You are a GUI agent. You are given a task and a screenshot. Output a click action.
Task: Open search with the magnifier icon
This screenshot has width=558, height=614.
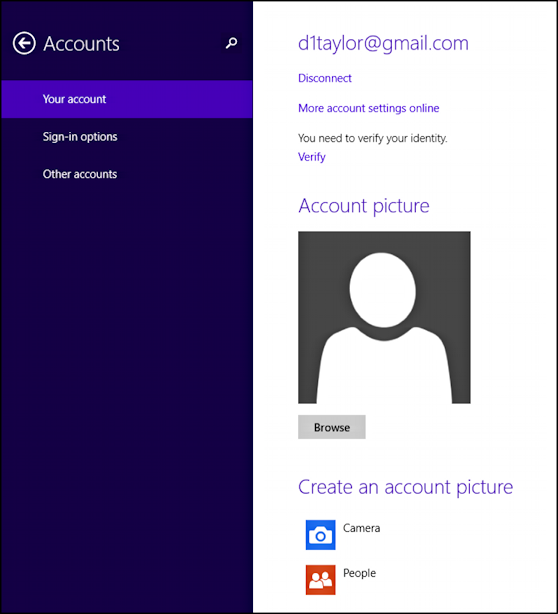point(231,43)
